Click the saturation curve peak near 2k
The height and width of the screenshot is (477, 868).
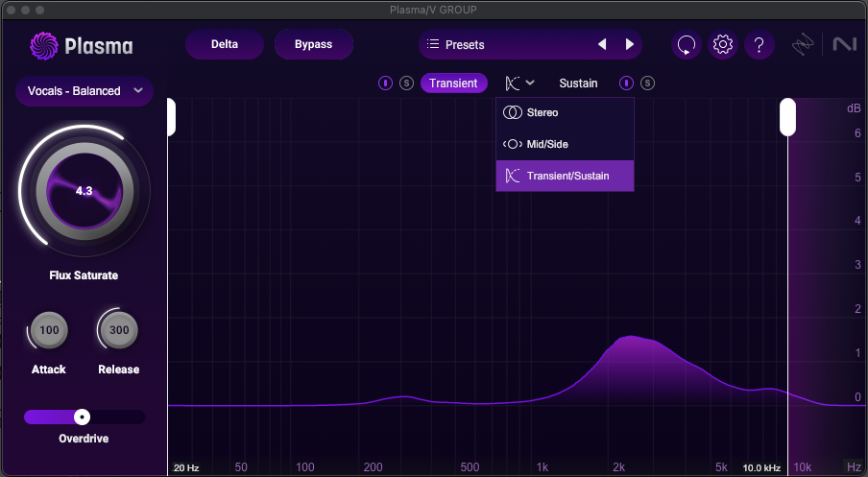click(632, 336)
